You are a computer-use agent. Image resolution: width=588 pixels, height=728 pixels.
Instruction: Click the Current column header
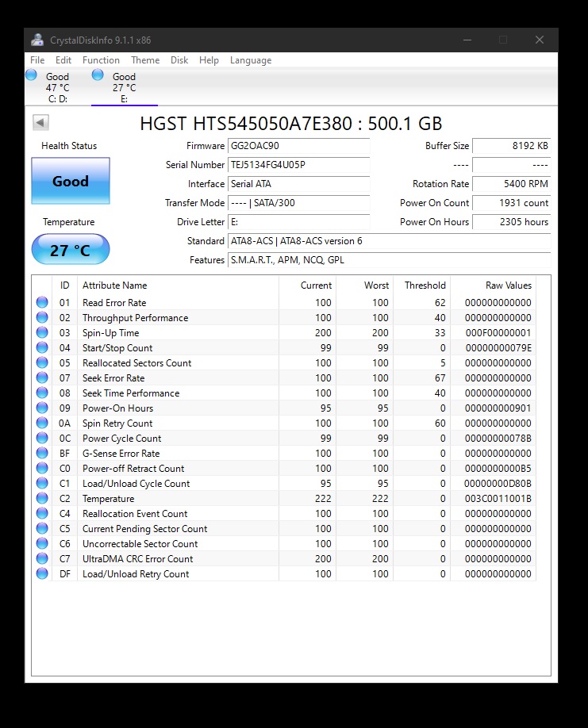307,285
